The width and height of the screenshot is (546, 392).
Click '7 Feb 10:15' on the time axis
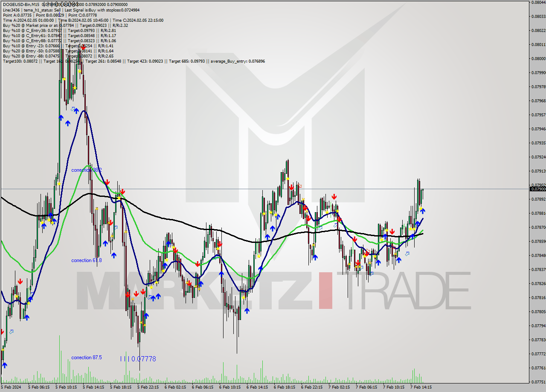pos(394,387)
